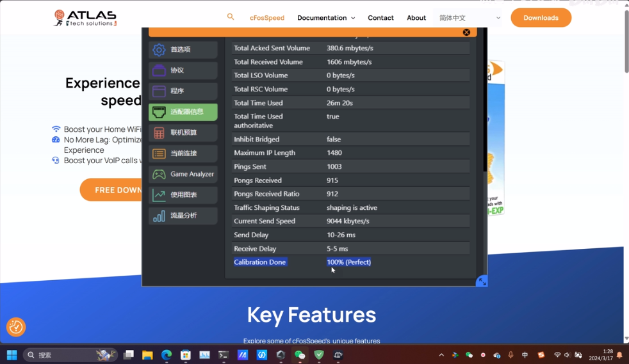Open File Explorer from taskbar
The image size is (629, 364).
point(147,355)
